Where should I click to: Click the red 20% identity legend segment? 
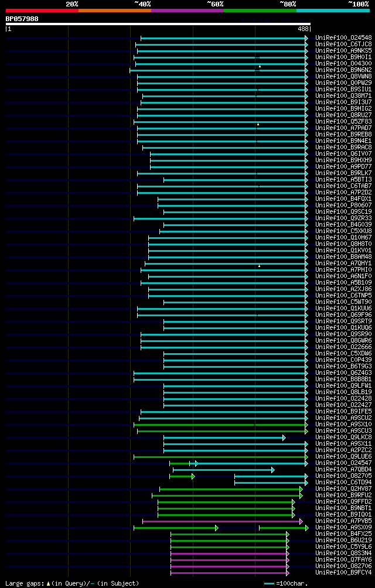tap(42, 11)
